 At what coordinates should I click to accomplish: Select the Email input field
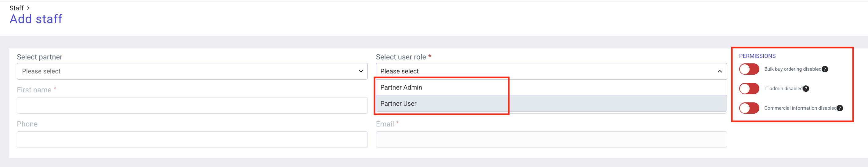[551, 139]
